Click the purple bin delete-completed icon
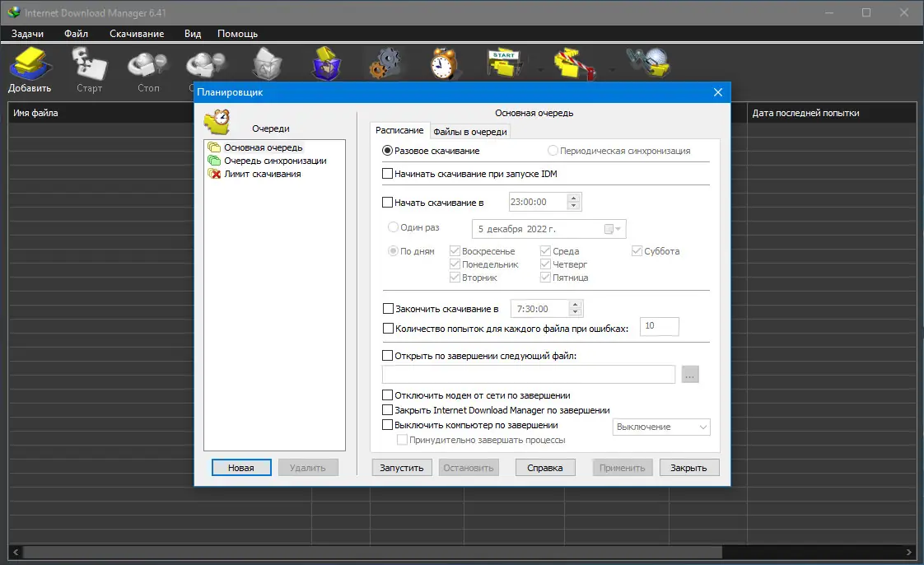Viewport: 924px width, 565px height. pyautogui.click(x=326, y=63)
